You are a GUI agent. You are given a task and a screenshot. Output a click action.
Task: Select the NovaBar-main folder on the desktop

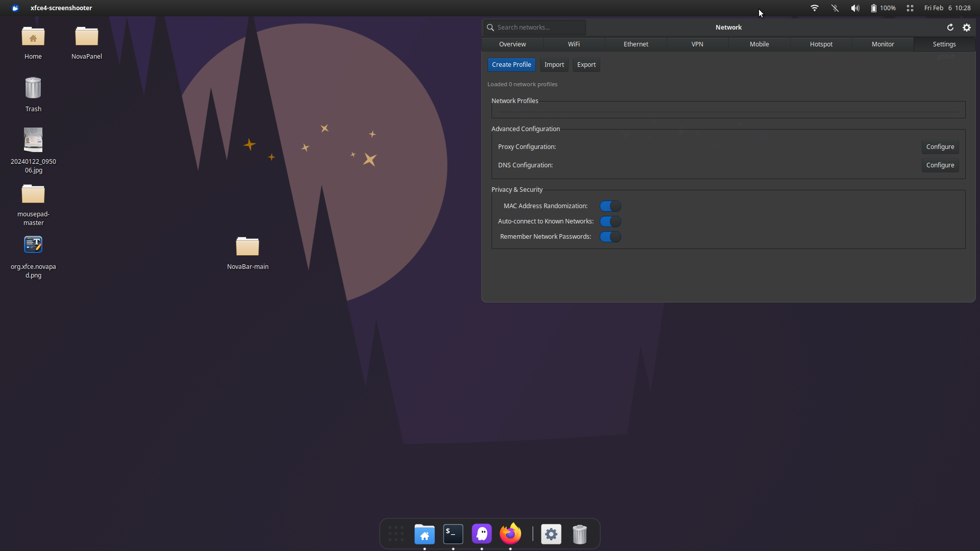[248, 253]
